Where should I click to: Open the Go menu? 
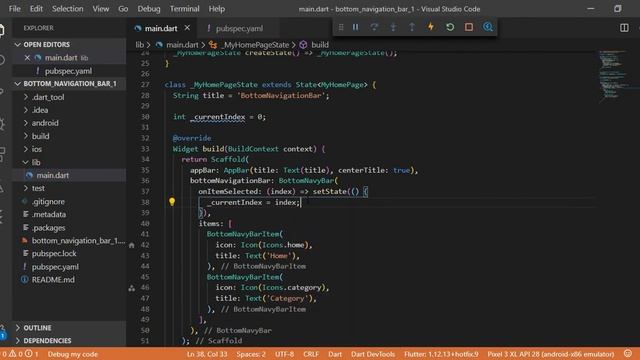[x=123, y=9]
